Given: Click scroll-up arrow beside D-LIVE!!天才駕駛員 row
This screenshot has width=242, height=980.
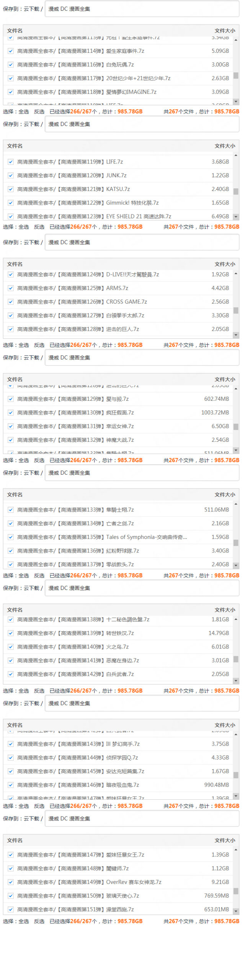Looking at the screenshot, I should [x=236, y=273].
